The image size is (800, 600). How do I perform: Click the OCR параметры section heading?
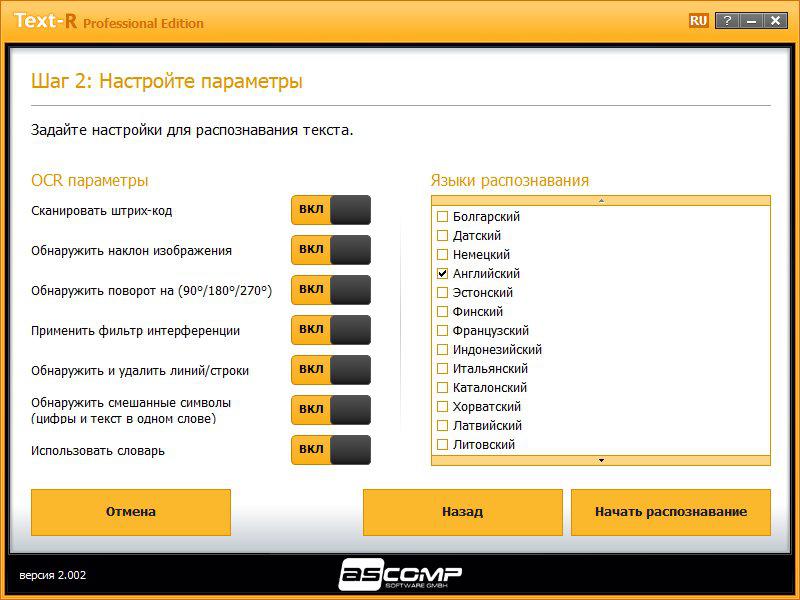(x=90, y=181)
